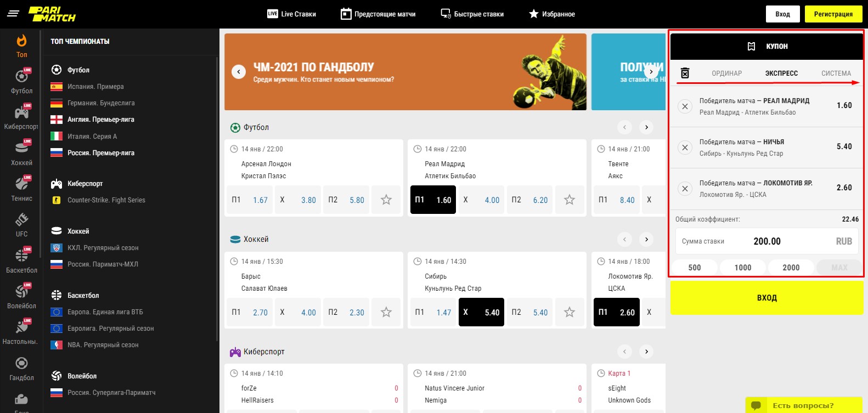Click the Вход button in header
The height and width of the screenshot is (413, 868).
click(x=782, y=14)
